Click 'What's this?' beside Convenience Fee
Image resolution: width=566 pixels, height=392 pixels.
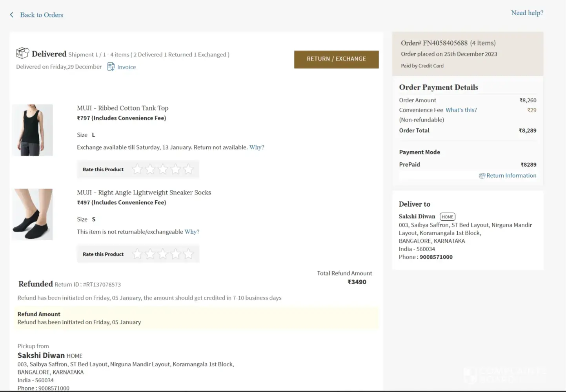[461, 110]
